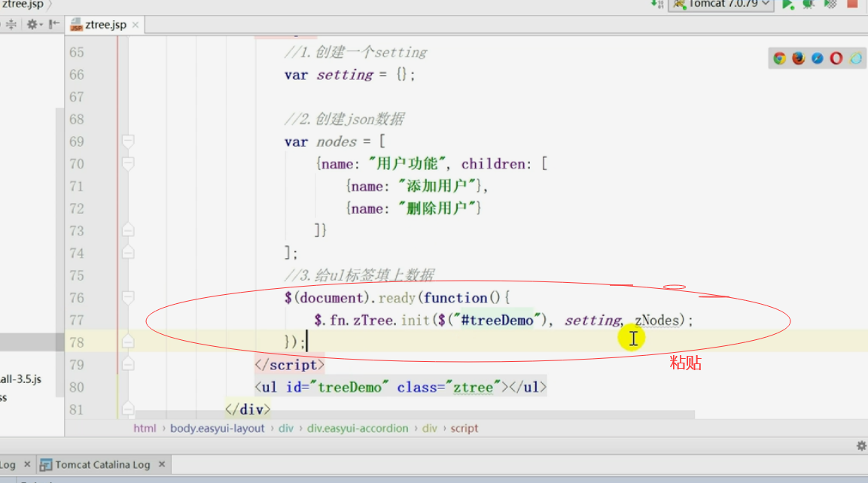Click the "添加用户" string on line 71
Image resolution: width=868 pixels, height=483 pixels.
coord(437,186)
